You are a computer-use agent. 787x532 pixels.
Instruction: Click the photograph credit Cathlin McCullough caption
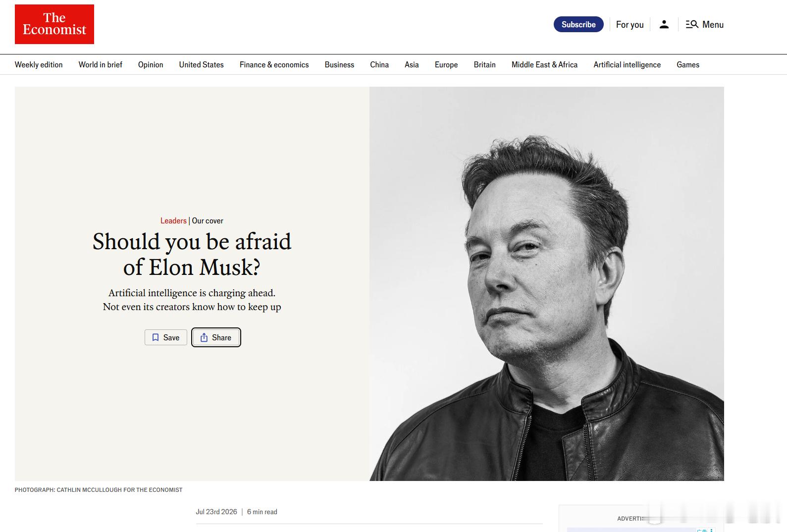(x=99, y=490)
